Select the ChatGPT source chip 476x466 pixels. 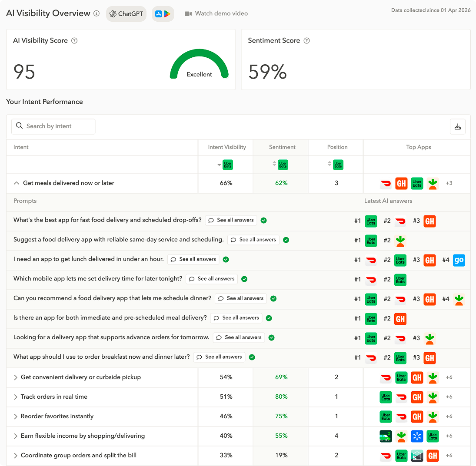126,13
